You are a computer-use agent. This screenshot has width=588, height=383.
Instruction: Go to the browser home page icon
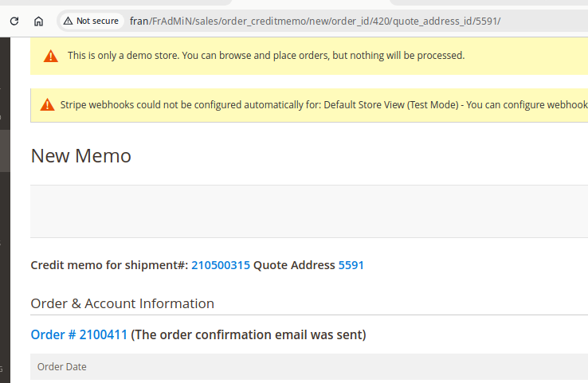[x=38, y=21]
